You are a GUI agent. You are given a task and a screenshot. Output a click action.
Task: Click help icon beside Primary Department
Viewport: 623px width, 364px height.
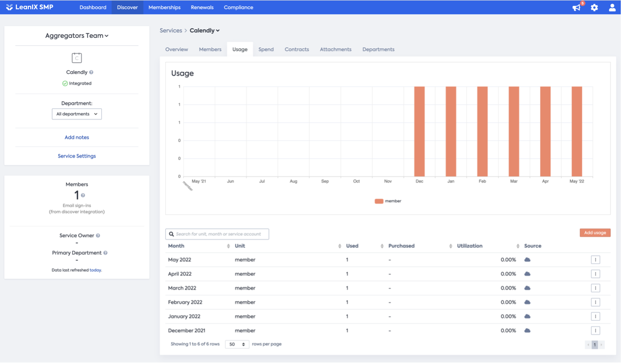pos(106,254)
